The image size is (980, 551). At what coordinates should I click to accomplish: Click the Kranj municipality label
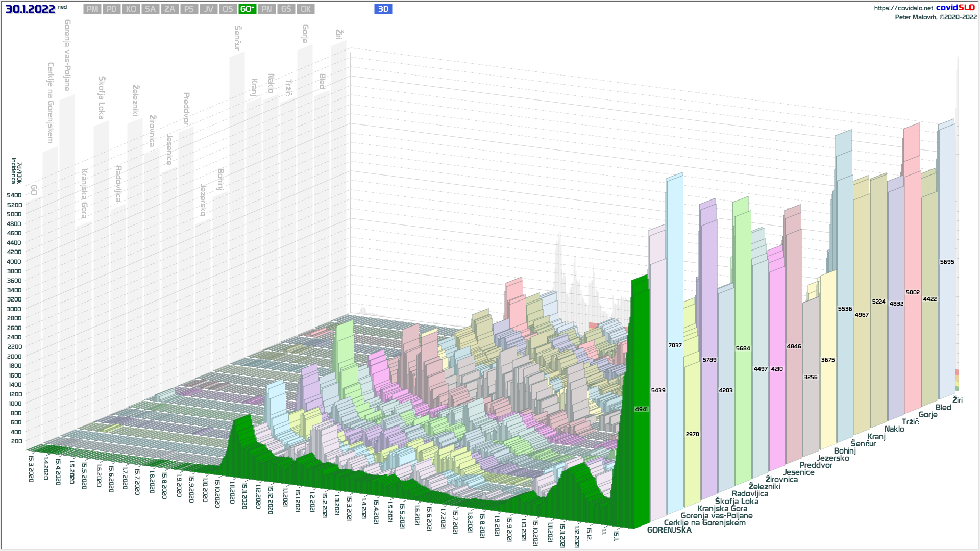876,437
